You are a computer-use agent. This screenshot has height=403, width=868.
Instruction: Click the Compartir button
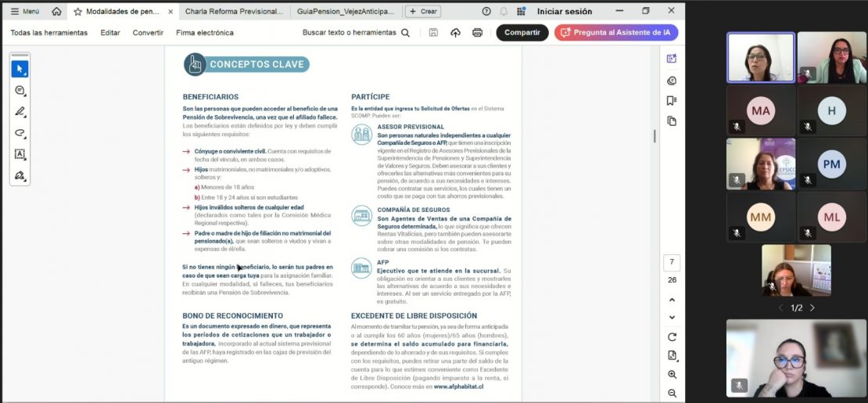tap(522, 33)
